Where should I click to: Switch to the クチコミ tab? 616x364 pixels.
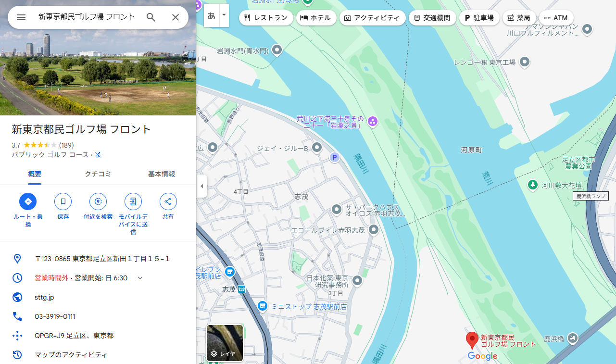pos(98,174)
